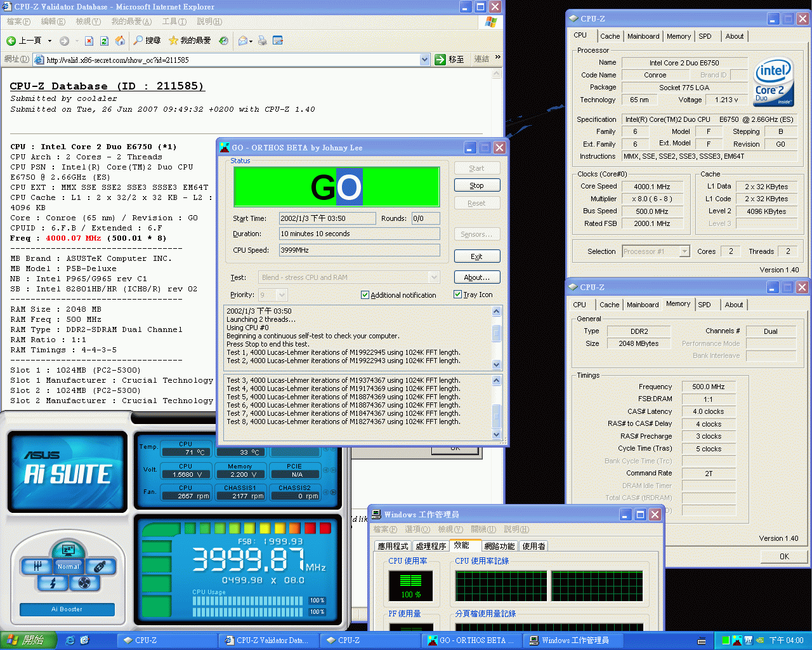The image size is (812, 650).
Task: Open Cache tab in upper CPU-Z
Action: pos(610,36)
